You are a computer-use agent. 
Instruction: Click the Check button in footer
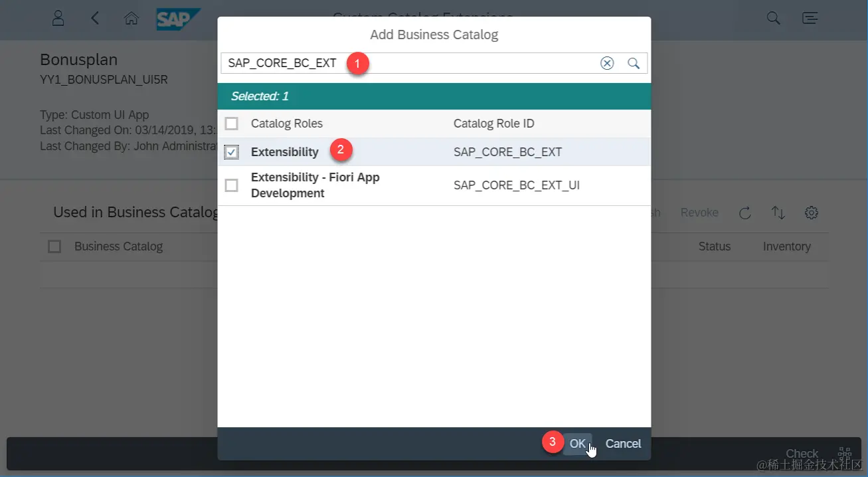[802, 454]
